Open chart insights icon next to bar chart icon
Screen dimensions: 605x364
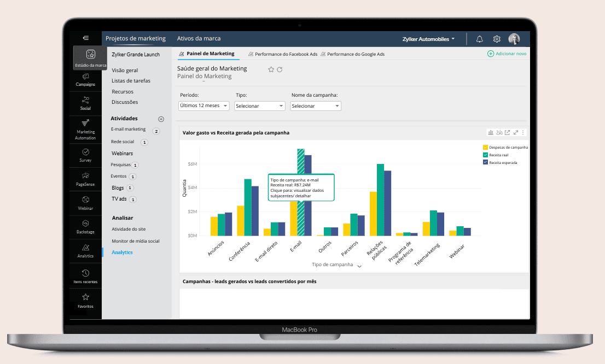[499, 133]
